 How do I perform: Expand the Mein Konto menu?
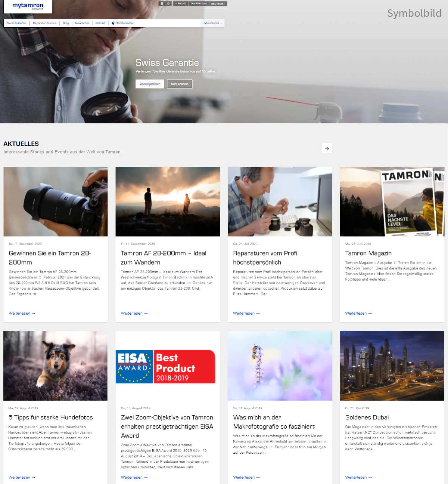coord(213,23)
